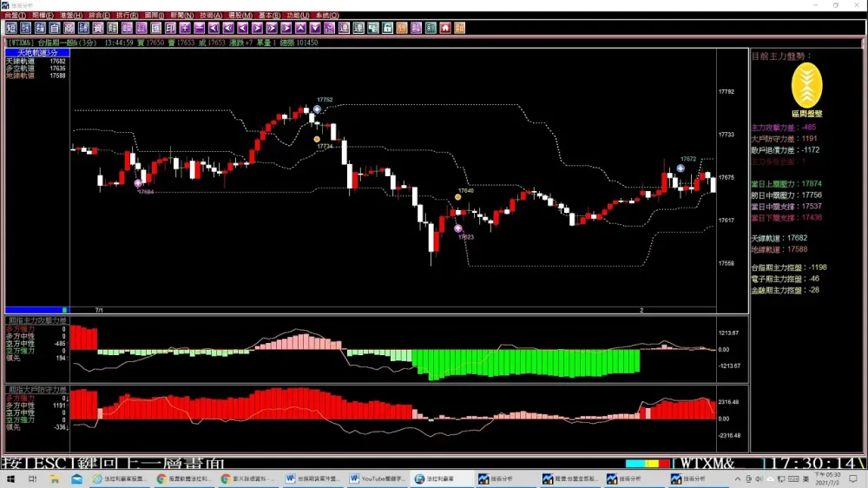Screen dimensions: 868x488
Task: Open the 國際(I) menu
Action: coord(155,16)
